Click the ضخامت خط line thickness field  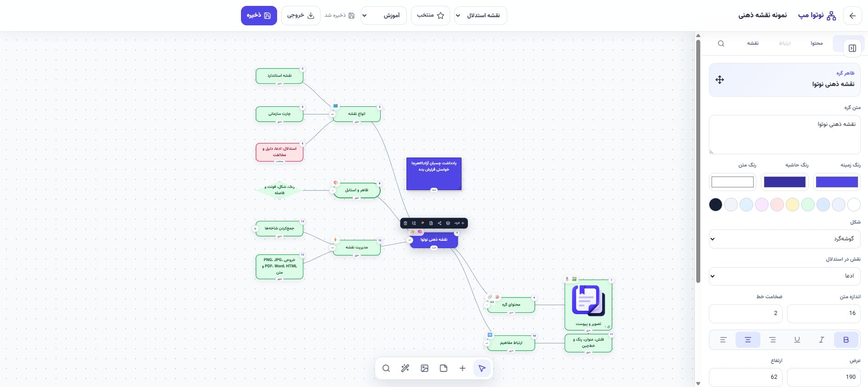[x=745, y=313]
